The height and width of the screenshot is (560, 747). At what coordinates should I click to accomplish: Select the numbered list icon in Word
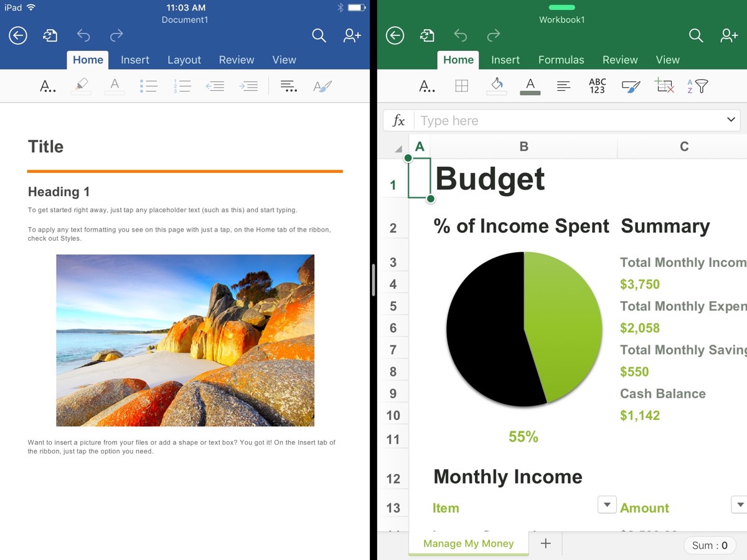pyautogui.click(x=182, y=86)
